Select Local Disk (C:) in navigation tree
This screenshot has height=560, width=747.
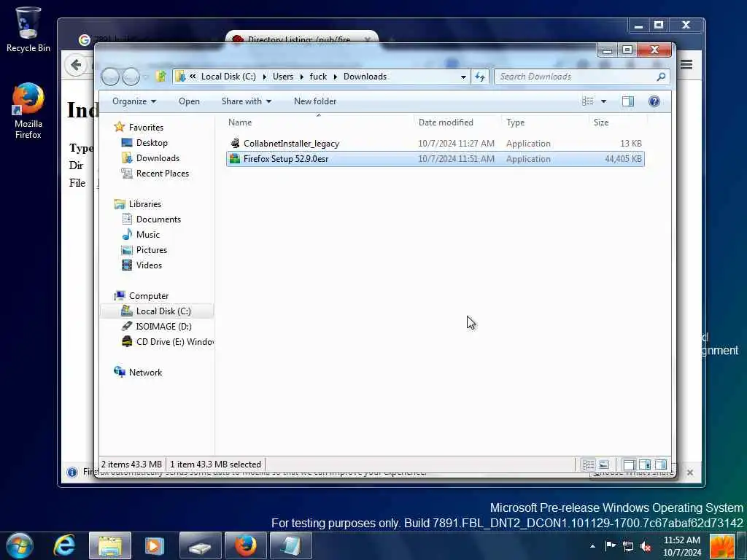[163, 311]
